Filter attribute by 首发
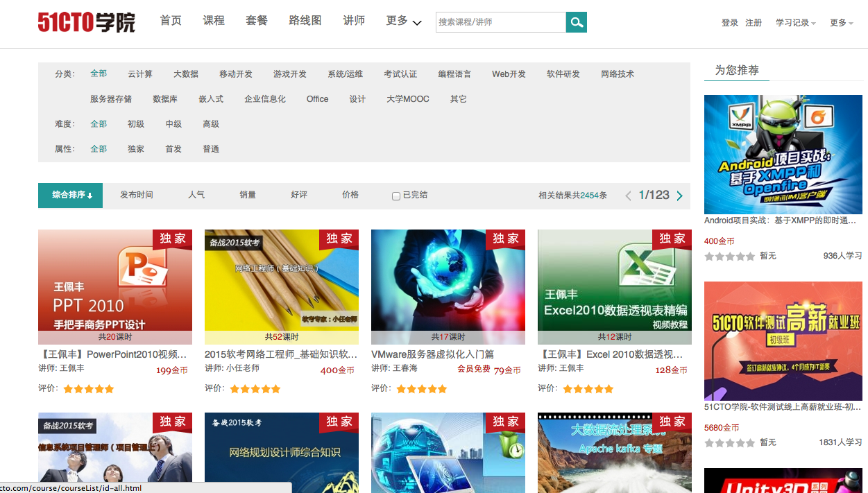Screen dimensions: 868x493 pos(173,149)
